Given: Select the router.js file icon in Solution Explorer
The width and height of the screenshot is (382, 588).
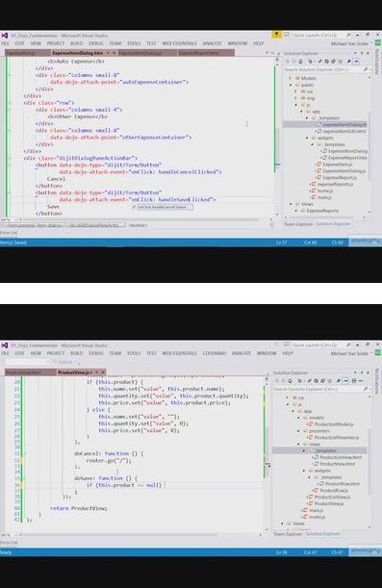Looking at the screenshot, I should point(305,517).
